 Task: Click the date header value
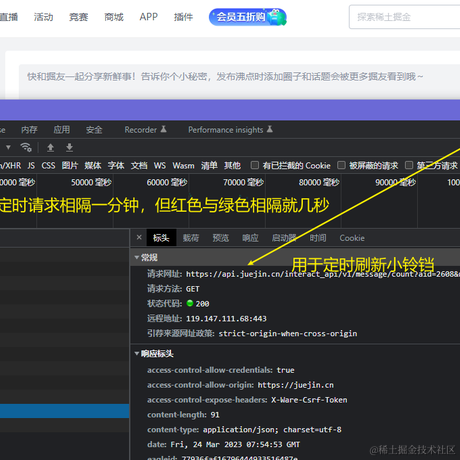click(235, 445)
